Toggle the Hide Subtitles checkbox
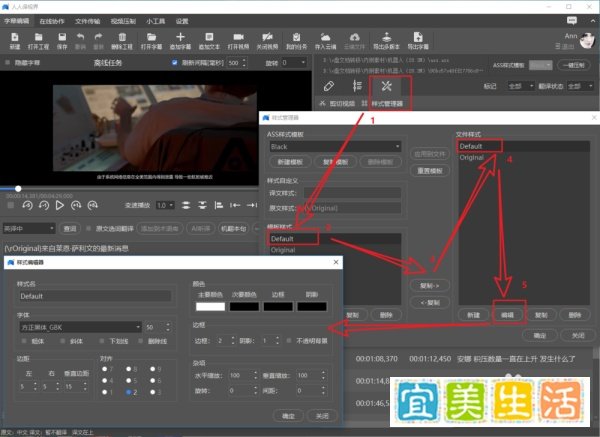 tap(7, 62)
